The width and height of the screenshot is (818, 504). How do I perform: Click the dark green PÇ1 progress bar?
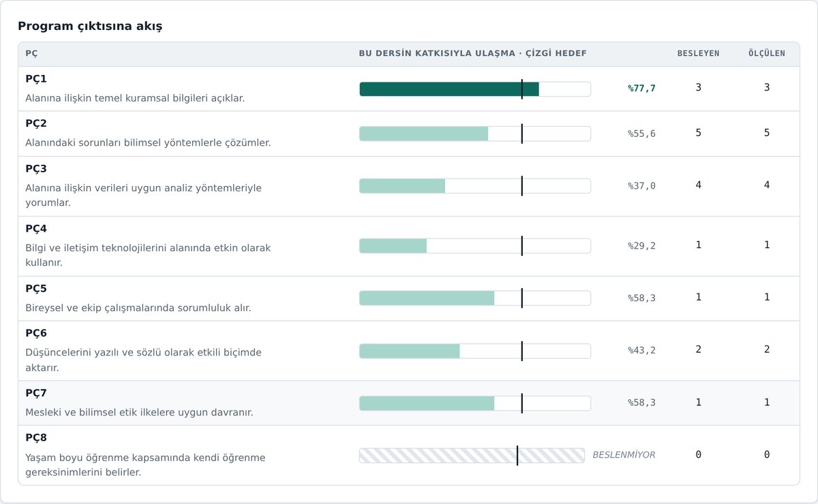tap(475, 89)
